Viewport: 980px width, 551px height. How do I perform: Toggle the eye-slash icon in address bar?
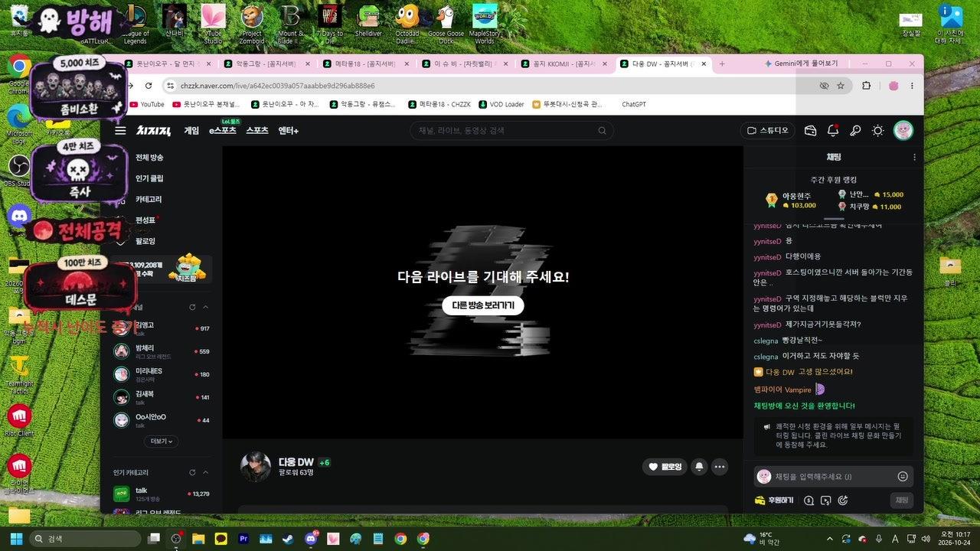[x=824, y=86]
